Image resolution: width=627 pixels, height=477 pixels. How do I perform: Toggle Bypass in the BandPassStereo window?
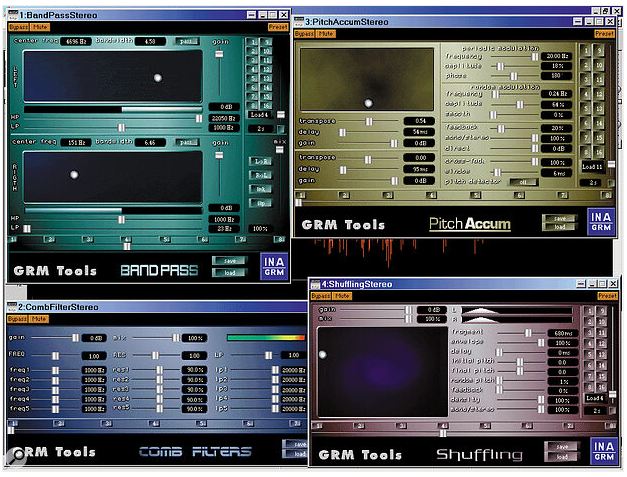(19, 27)
